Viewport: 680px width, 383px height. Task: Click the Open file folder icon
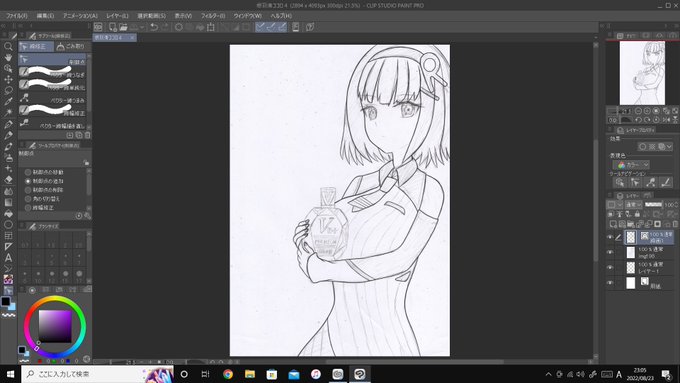124,27
